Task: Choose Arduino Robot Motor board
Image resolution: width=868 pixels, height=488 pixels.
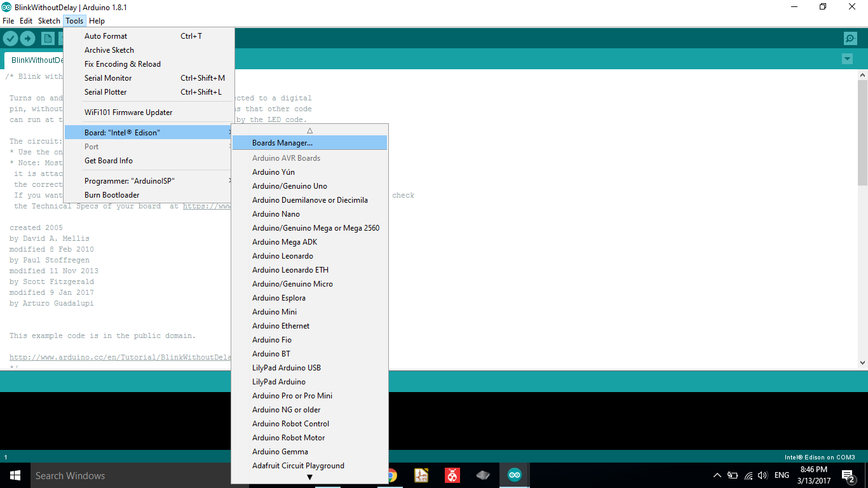Action: pos(309,438)
